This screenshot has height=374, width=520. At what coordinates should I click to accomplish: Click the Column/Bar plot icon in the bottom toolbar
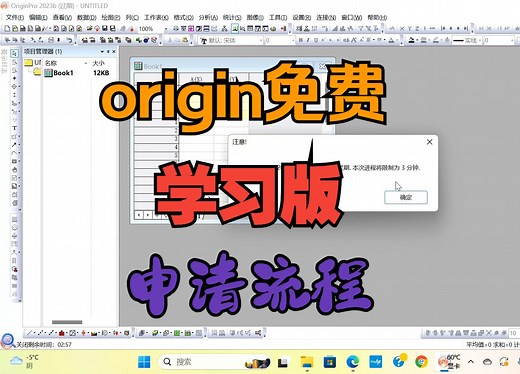pyautogui.click(x=62, y=333)
